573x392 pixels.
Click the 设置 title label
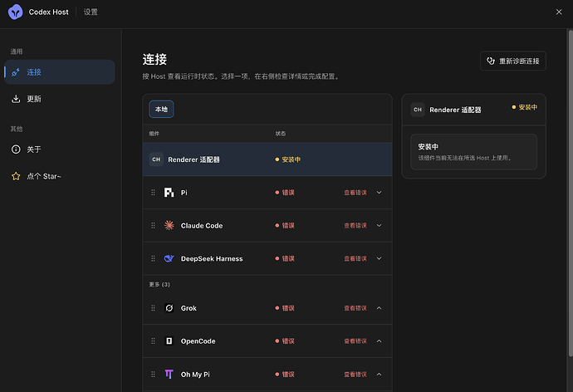(91, 12)
